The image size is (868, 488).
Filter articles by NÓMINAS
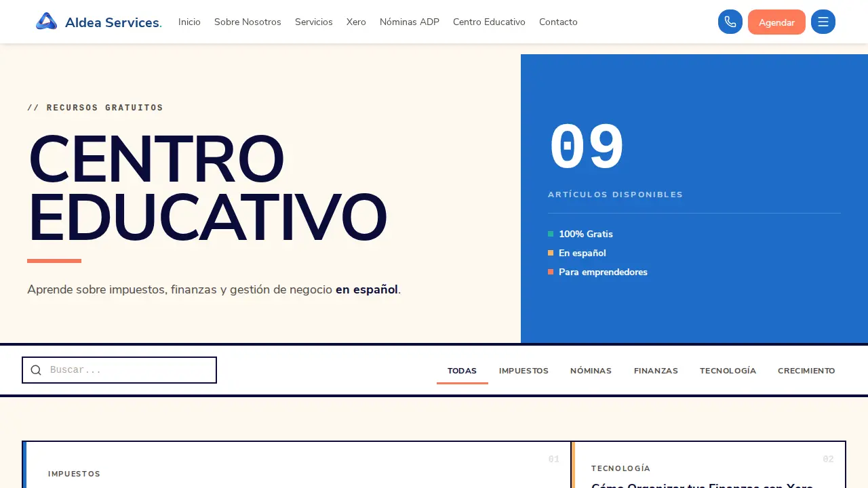[x=591, y=371]
